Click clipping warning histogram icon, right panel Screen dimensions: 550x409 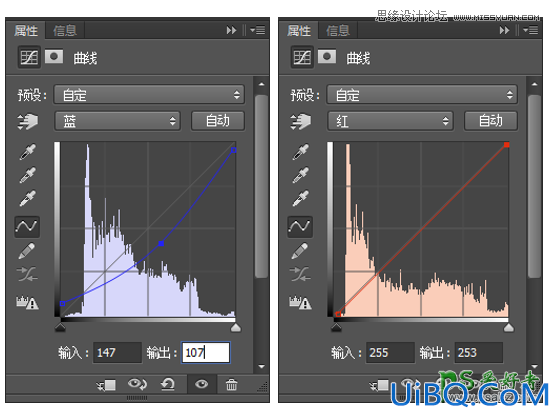coord(300,302)
